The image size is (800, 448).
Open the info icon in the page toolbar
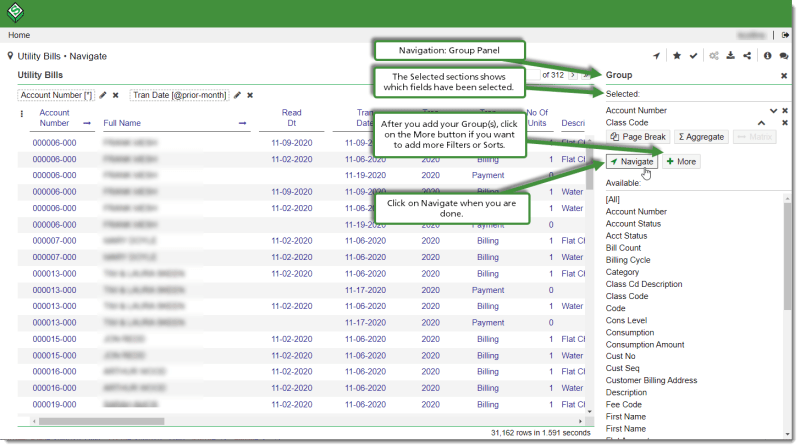pyautogui.click(x=767, y=56)
